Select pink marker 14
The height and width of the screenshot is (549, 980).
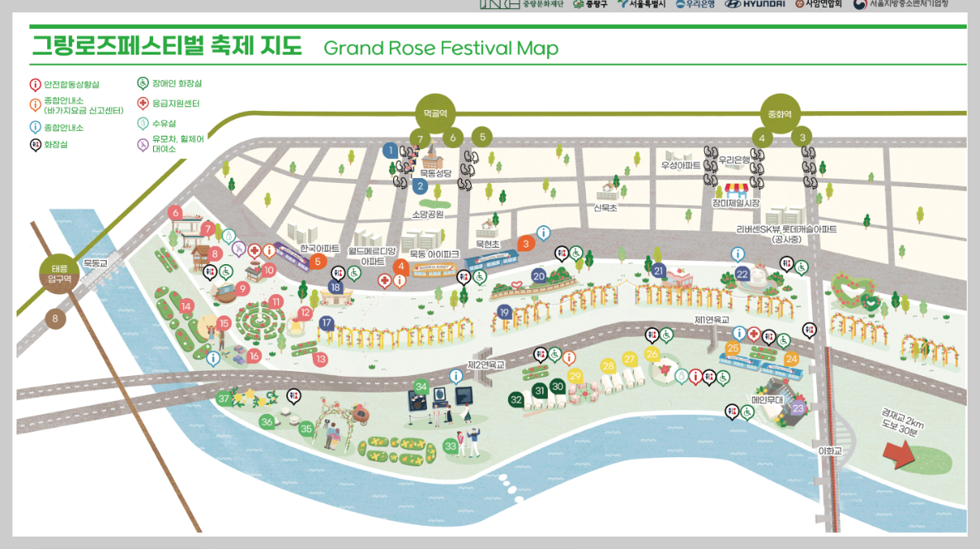click(185, 306)
